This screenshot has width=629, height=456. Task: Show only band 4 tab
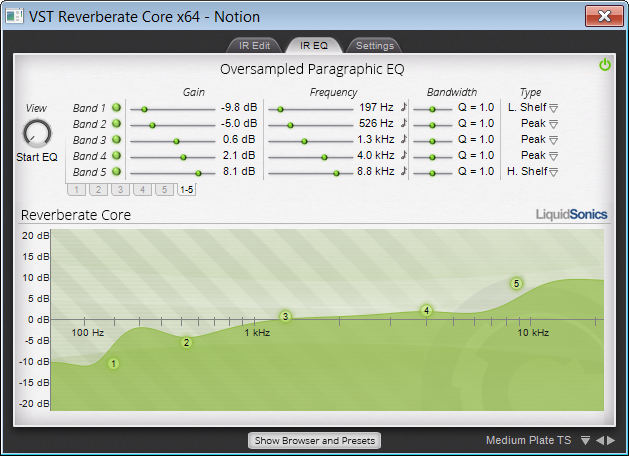tap(142, 190)
